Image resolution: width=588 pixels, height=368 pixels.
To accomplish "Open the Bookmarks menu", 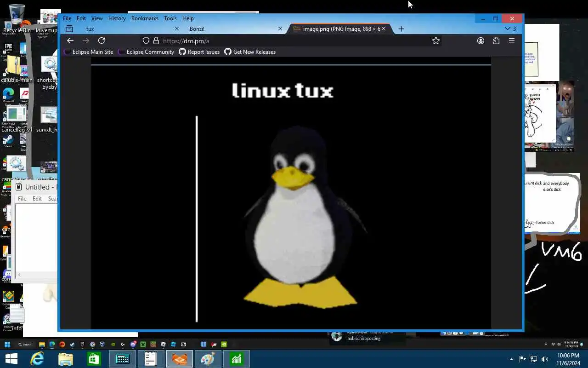I will 145,18.
